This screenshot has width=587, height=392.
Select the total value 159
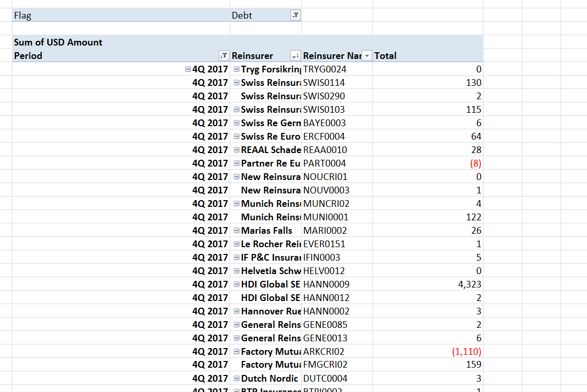[x=428, y=365]
